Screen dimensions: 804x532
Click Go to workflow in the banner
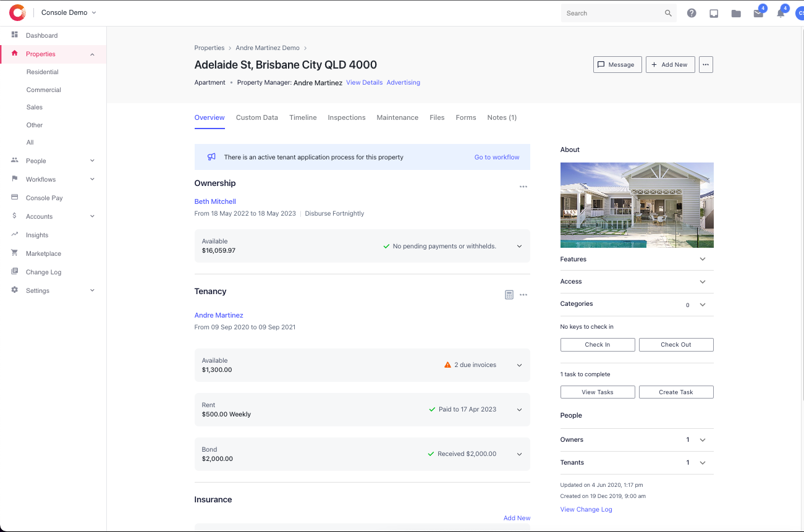(x=497, y=157)
